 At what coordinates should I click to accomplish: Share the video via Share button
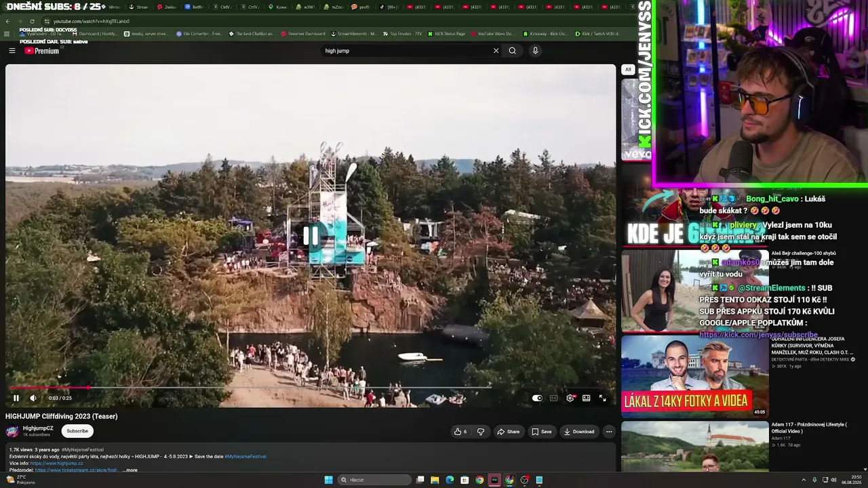click(x=509, y=432)
